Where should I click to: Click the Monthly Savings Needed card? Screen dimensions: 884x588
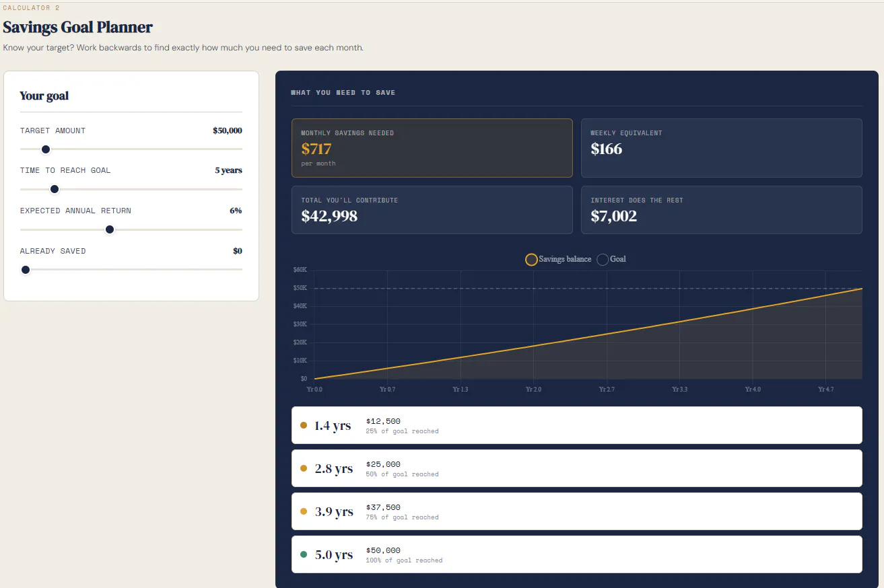click(432, 148)
